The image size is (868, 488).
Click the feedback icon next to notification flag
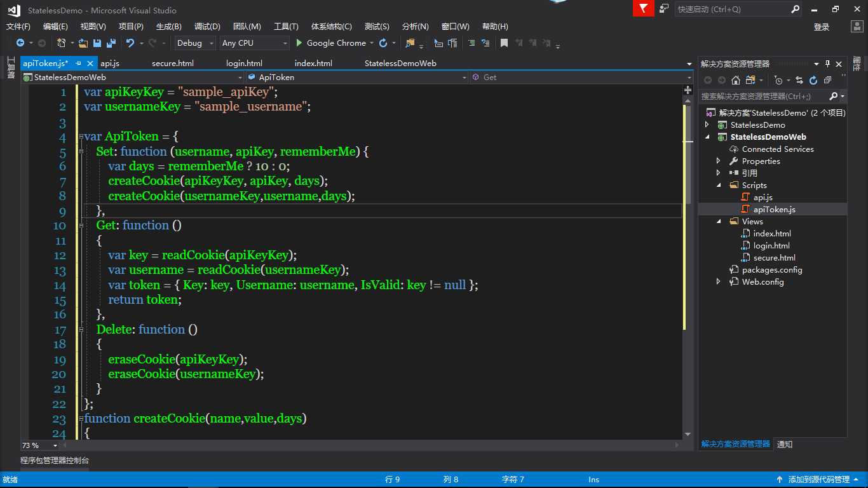(664, 9)
